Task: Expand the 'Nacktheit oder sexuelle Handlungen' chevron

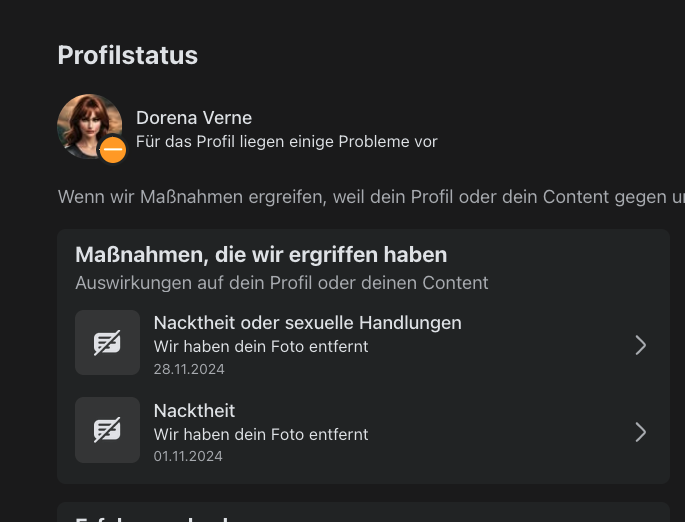Action: [641, 345]
